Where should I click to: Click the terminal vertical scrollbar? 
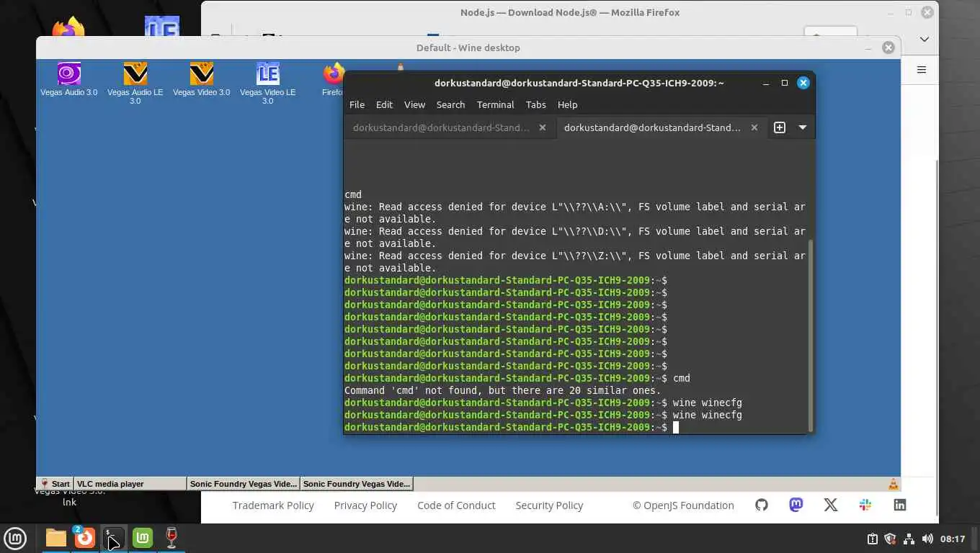tap(811, 334)
